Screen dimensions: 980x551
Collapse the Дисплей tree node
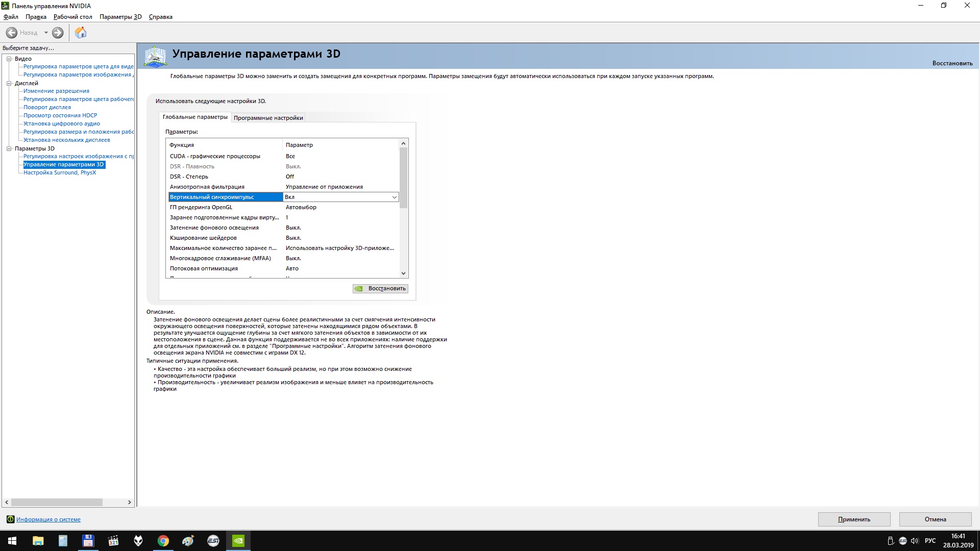click(9, 83)
